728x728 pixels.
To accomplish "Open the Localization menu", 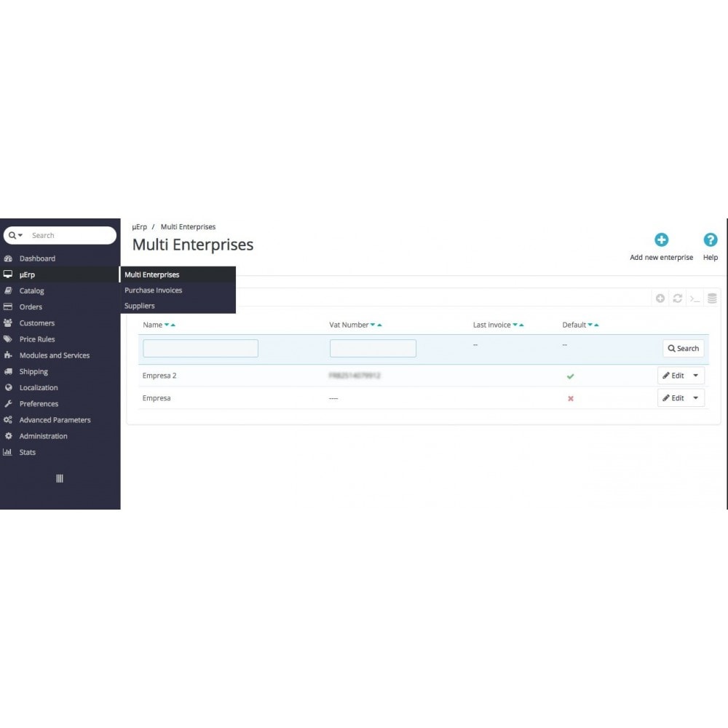I will coord(39,388).
